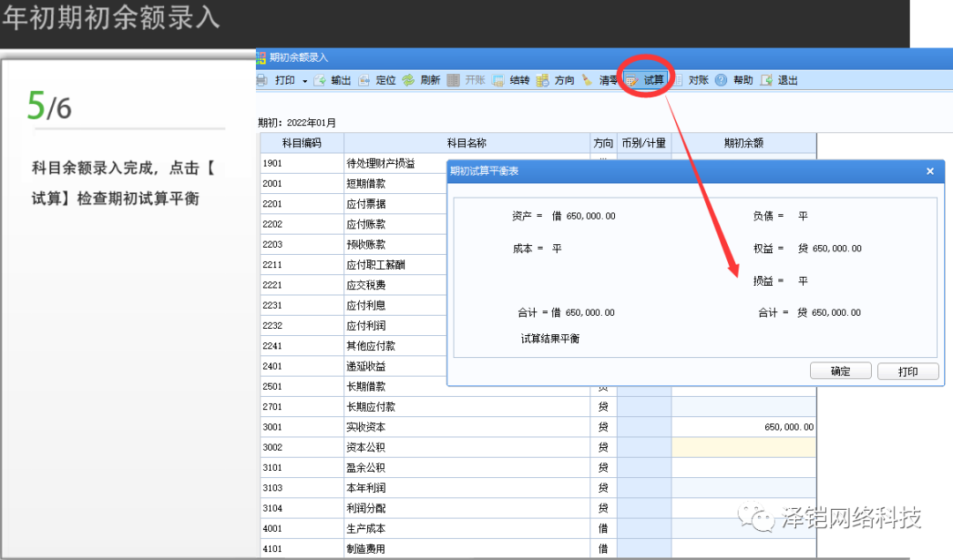Click the 科目编码 column header

tap(302, 143)
